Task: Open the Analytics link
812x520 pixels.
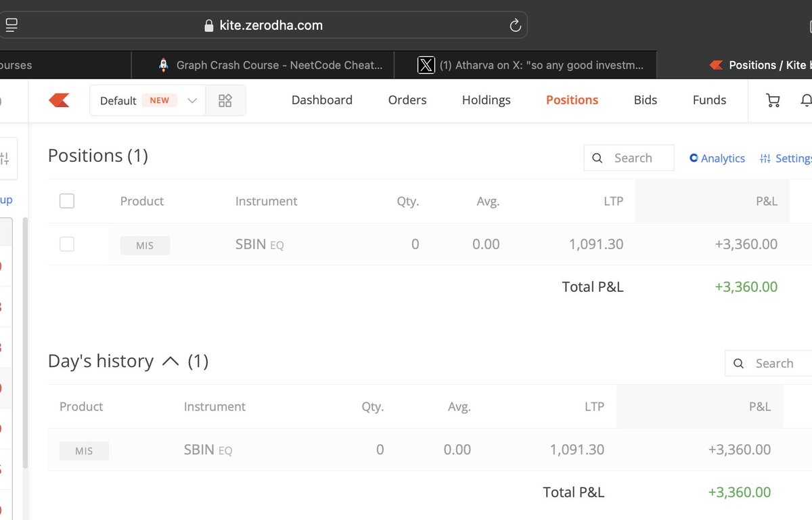Action: 717,158
